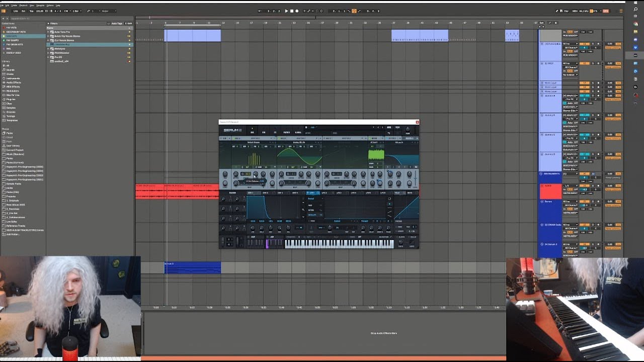644x362 pixels.
Task: Click the Auto Tags button
Action: pos(116,23)
